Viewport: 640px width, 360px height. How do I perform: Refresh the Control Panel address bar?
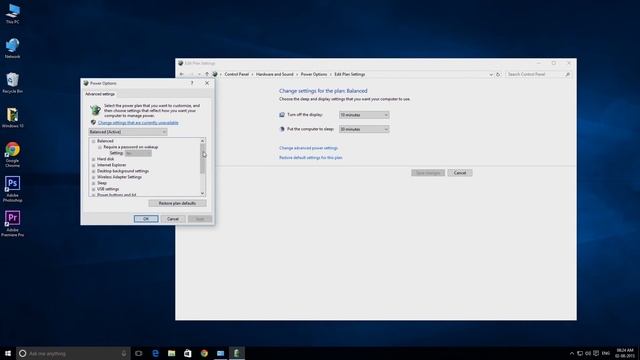[x=498, y=74]
